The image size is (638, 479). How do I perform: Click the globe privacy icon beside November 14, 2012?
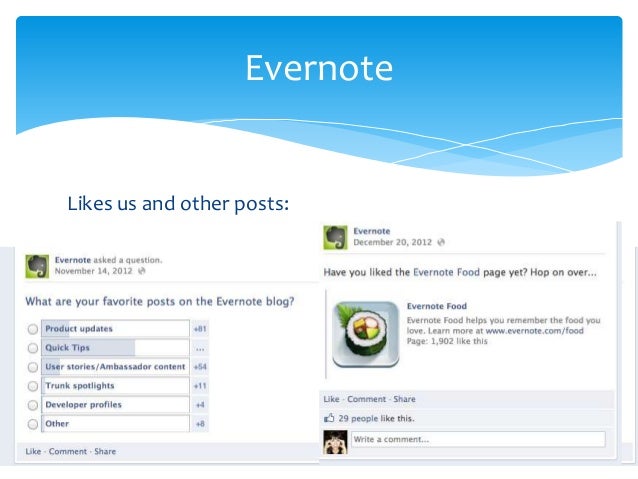[142, 271]
